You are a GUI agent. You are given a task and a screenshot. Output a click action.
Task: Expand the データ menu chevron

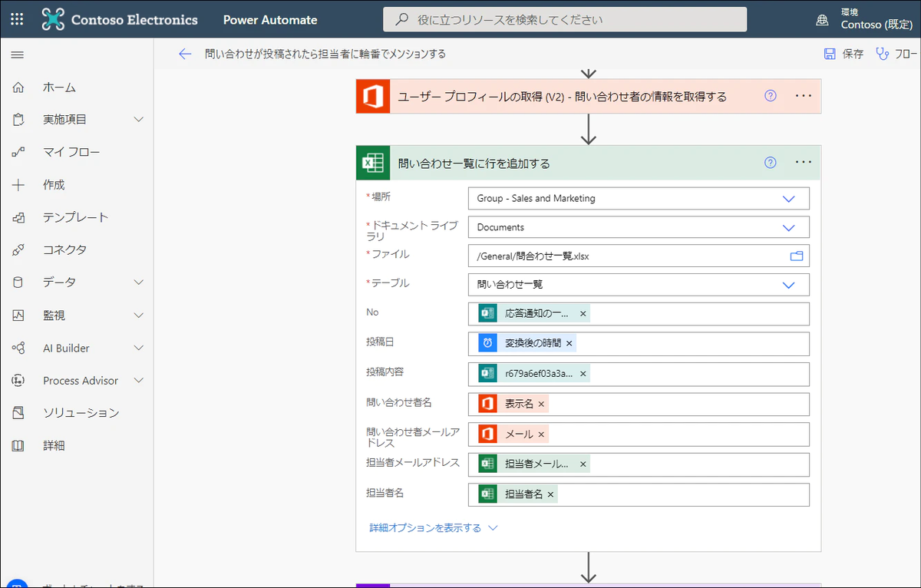[139, 282]
